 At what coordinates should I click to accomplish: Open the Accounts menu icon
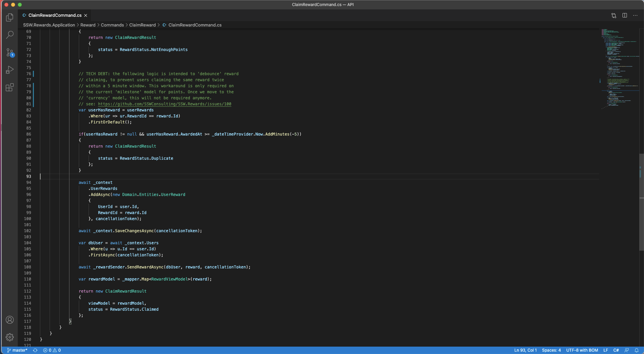[x=10, y=320]
